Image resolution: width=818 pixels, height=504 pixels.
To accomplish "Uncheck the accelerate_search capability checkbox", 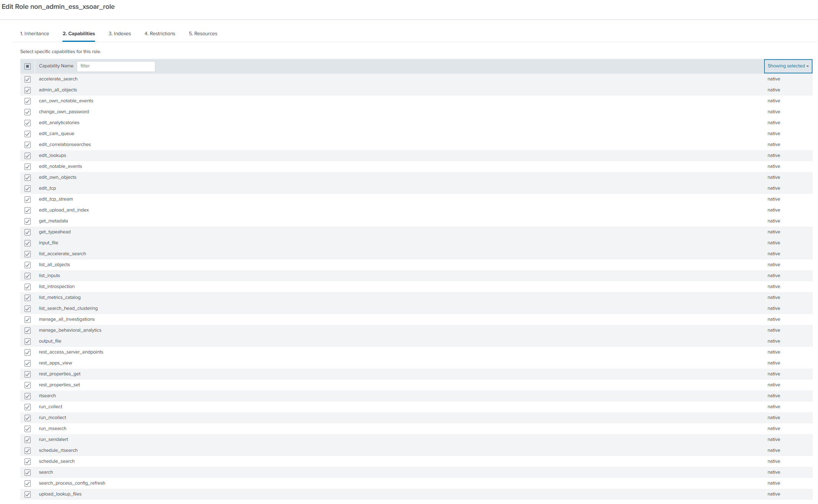I will 28,79.
